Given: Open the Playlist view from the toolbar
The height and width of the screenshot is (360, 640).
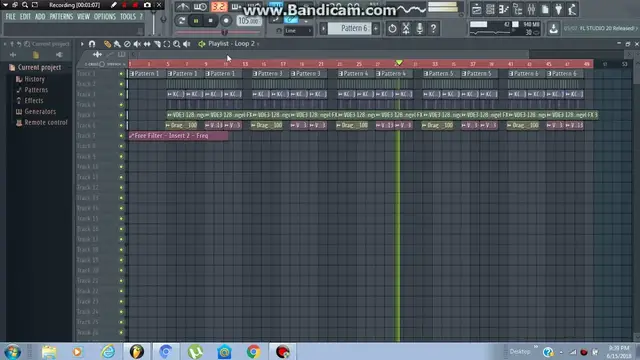Looking at the screenshot, I should (477, 9).
